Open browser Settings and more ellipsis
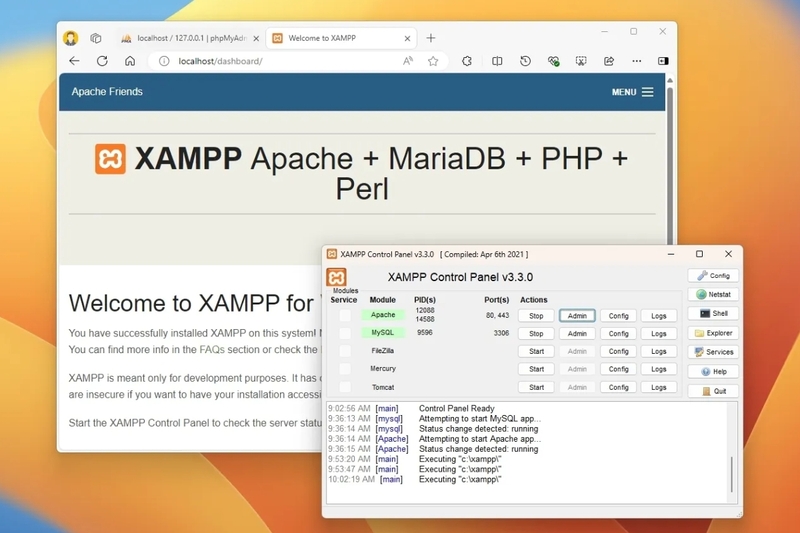Viewport: 800px width, 533px height. pos(636,61)
